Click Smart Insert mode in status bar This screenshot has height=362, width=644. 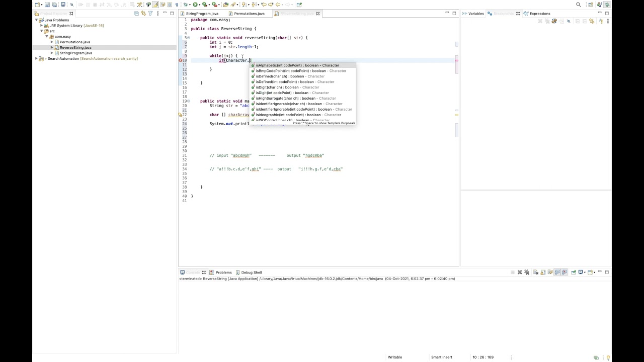[x=441, y=357]
